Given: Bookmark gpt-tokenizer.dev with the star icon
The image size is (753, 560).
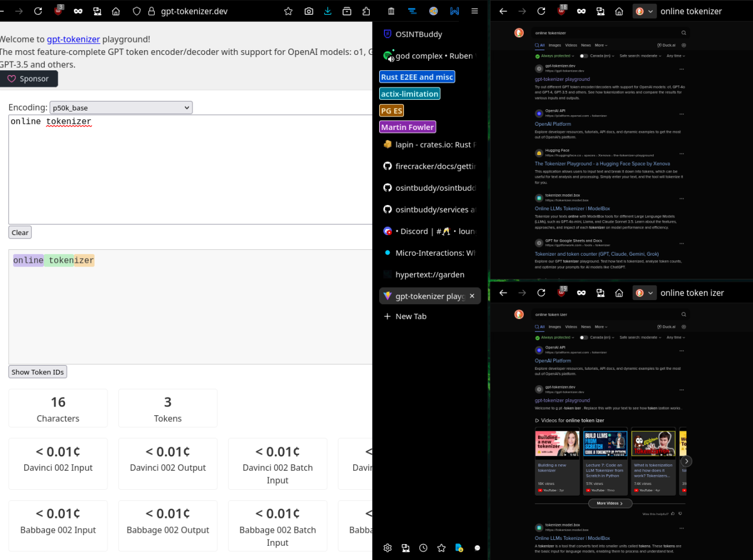Looking at the screenshot, I should tap(288, 11).
